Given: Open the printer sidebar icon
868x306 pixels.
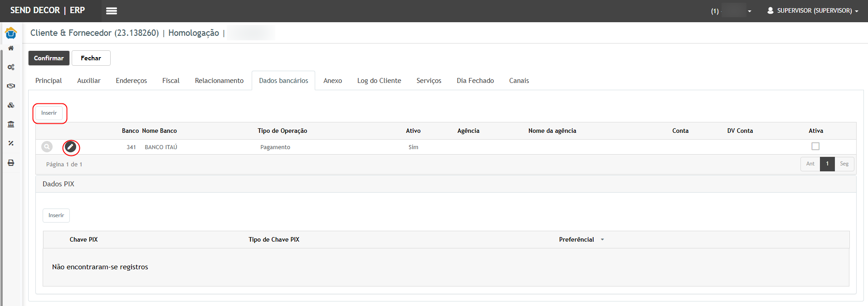Looking at the screenshot, I should point(11,163).
